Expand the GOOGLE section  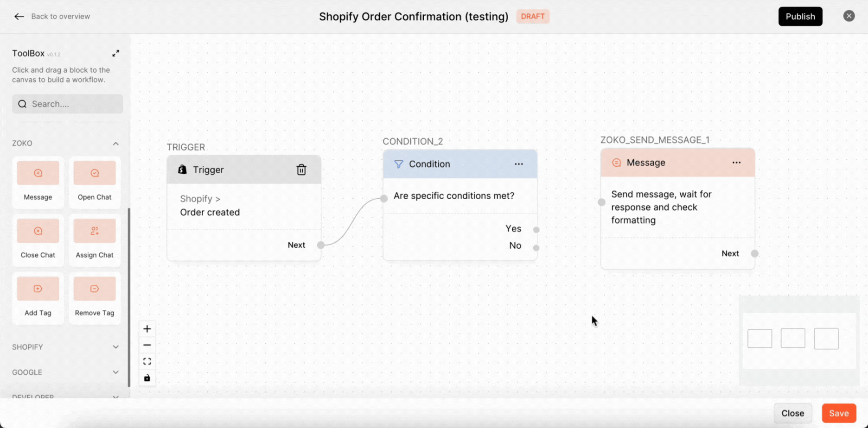(x=115, y=372)
